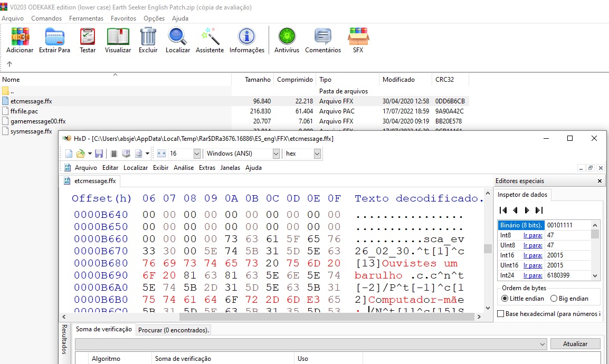Click the HxD document icon beside Arquivo
Image resolution: width=609 pixels, height=364 pixels.
(68, 168)
